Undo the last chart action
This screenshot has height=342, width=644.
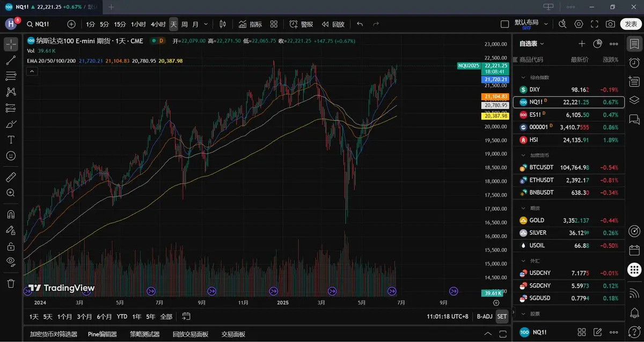click(360, 24)
